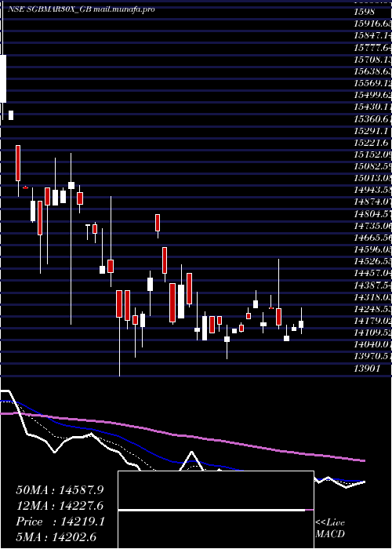Click the "50MA : 14587.9" readout
Image resolution: width=392 pixels, height=549 pixels.
pos(60,490)
